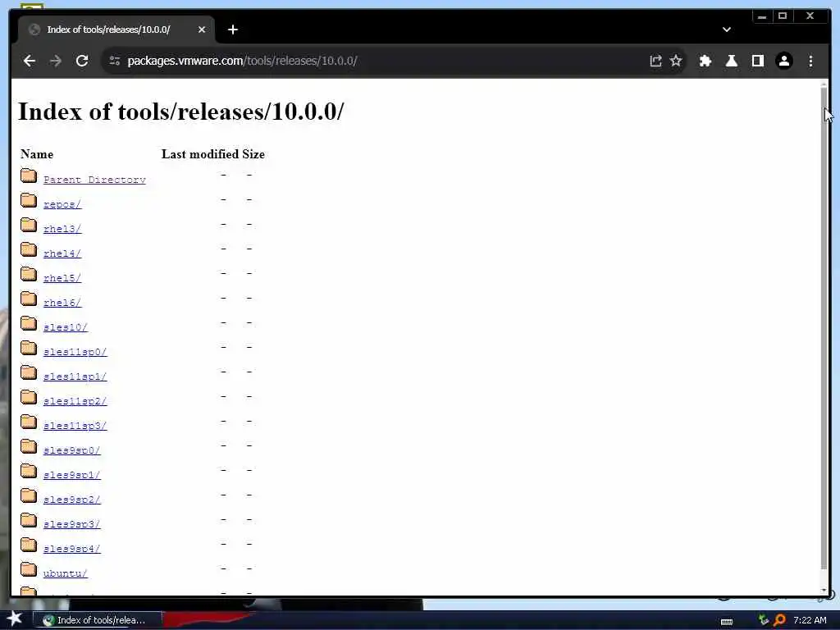Open the sles11sp3/ directory link
This screenshot has height=630, width=840.
tap(75, 426)
